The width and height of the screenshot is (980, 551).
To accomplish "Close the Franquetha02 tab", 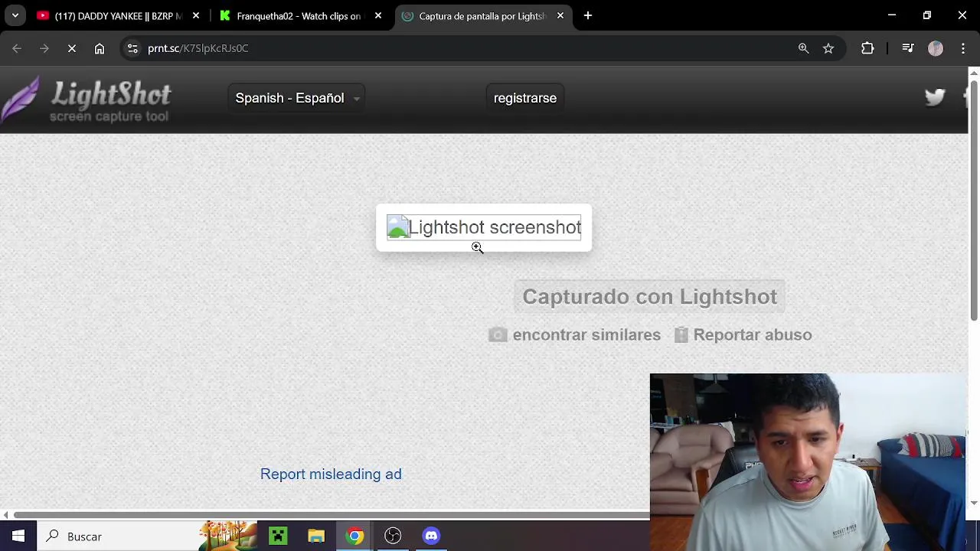I will [x=377, y=15].
